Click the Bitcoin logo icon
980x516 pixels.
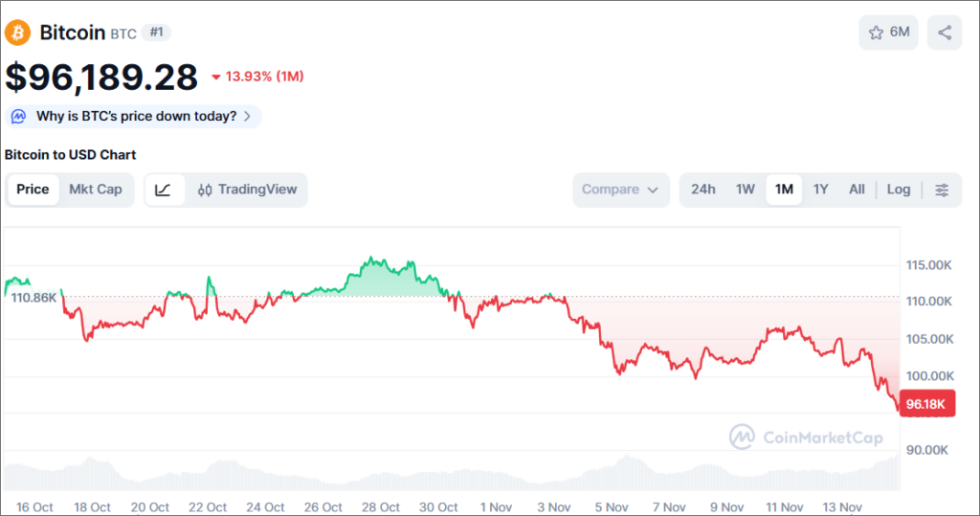pos(18,33)
